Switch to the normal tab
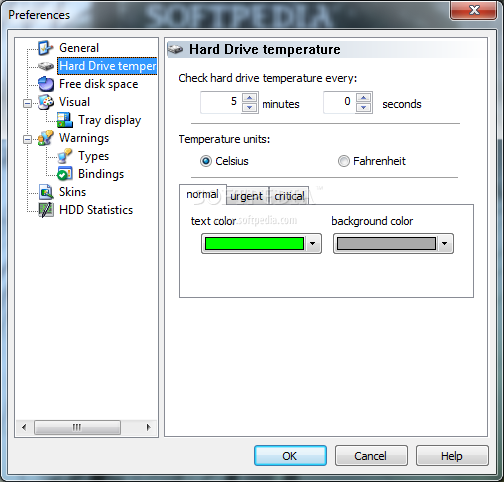 203,194
